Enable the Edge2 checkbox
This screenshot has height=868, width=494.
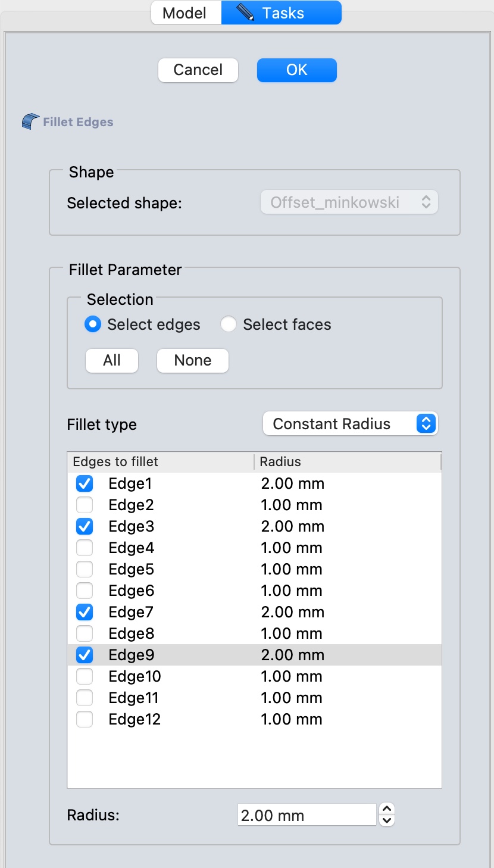85,505
